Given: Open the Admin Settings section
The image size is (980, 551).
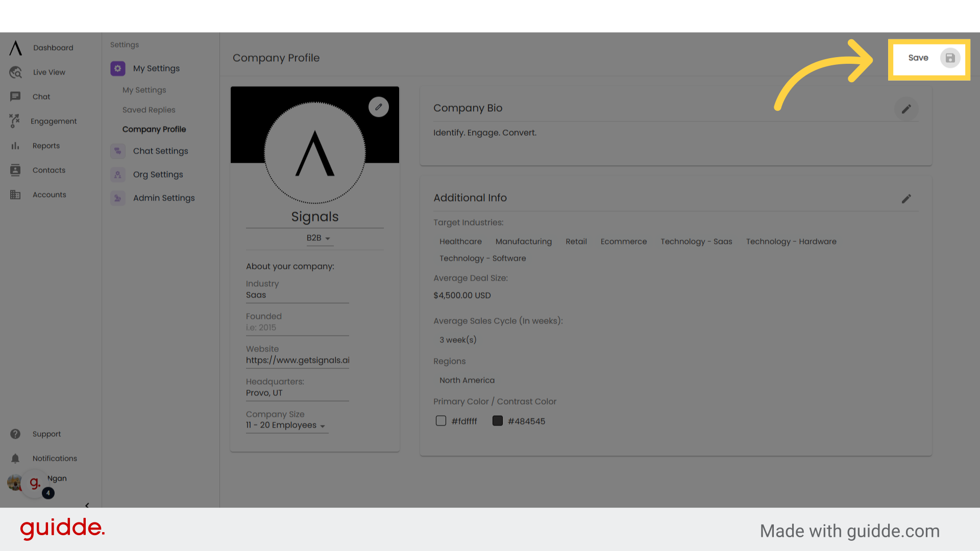Looking at the screenshot, I should [x=164, y=198].
